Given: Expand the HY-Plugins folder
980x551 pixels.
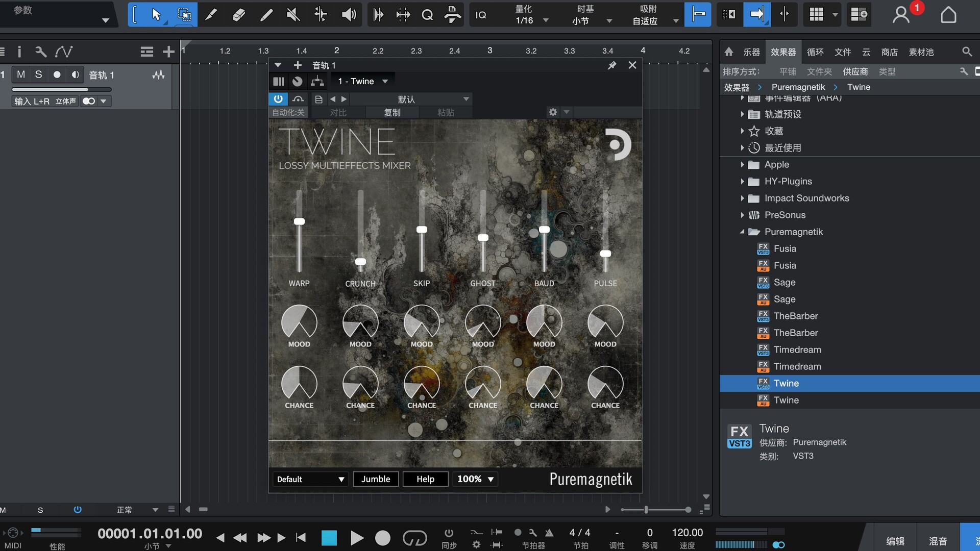Looking at the screenshot, I should 742,181.
